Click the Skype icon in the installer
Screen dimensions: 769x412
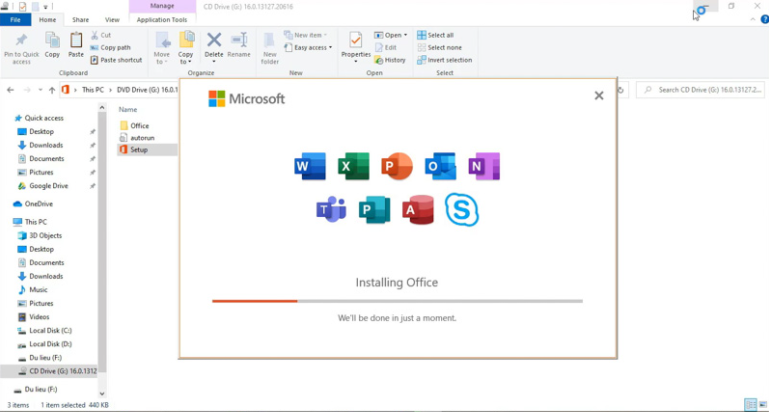coord(462,210)
